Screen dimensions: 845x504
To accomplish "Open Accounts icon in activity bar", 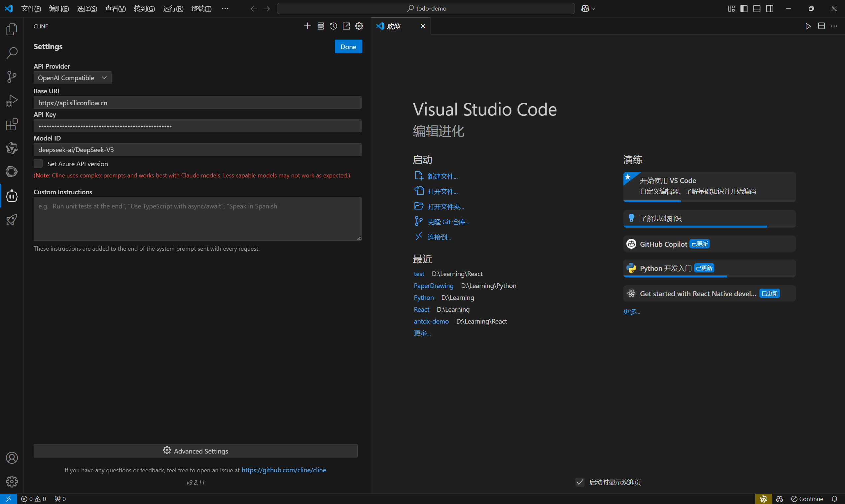I will coord(12,458).
